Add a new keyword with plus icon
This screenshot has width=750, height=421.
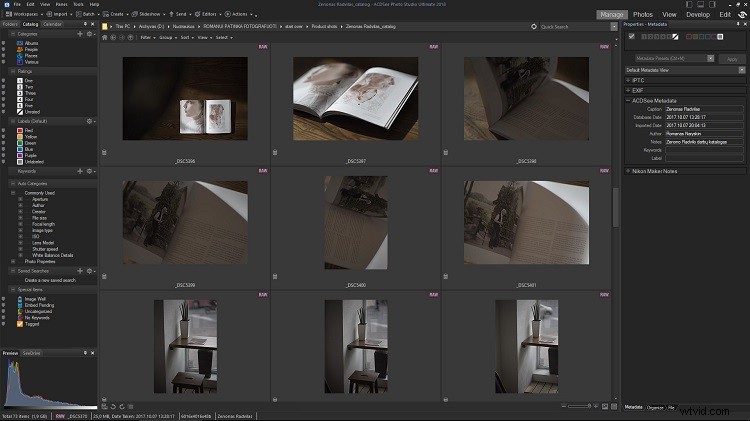tap(80, 171)
